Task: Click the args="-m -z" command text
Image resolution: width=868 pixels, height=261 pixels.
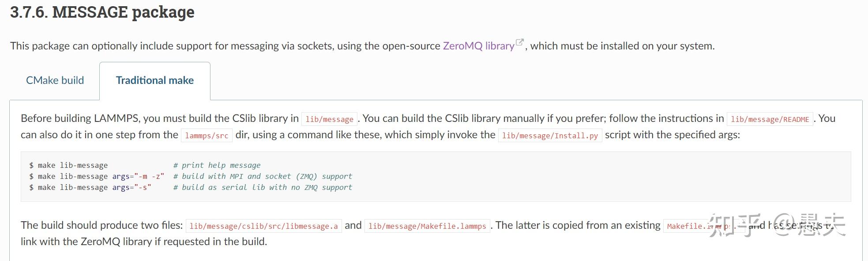Action: 138,176
